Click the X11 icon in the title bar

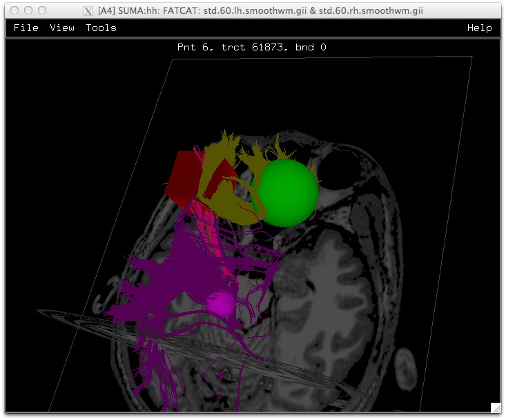(x=88, y=10)
